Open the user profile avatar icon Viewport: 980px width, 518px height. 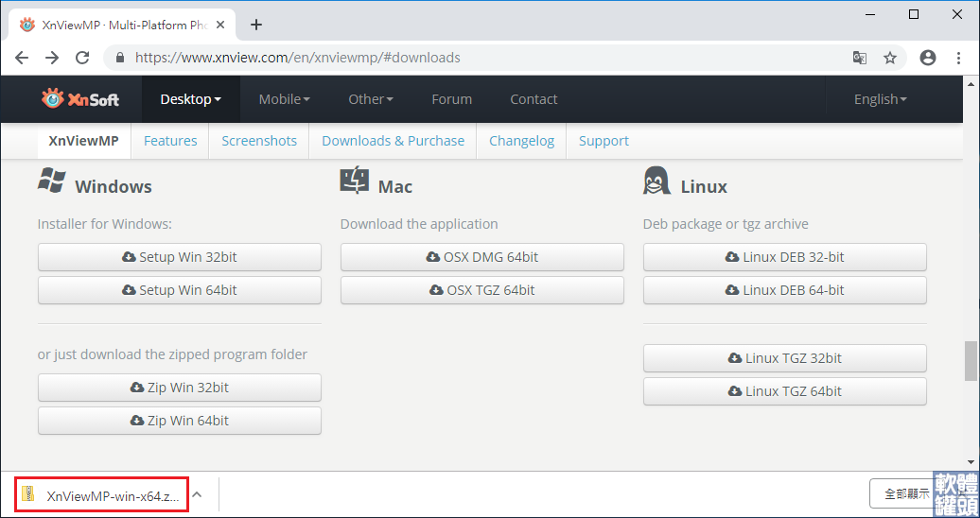[928, 58]
